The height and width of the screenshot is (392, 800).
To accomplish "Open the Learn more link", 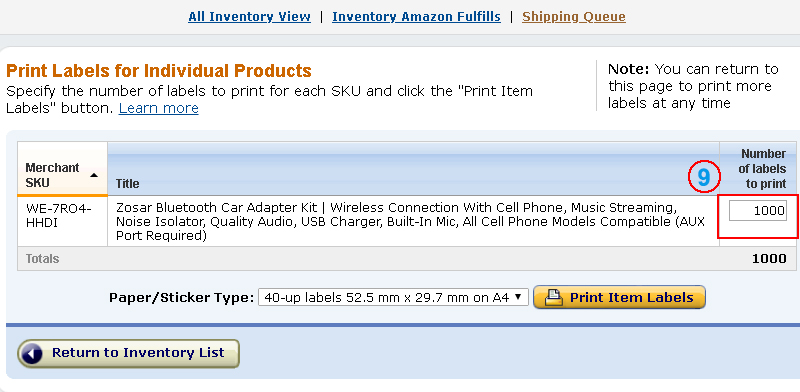I will coord(159,108).
